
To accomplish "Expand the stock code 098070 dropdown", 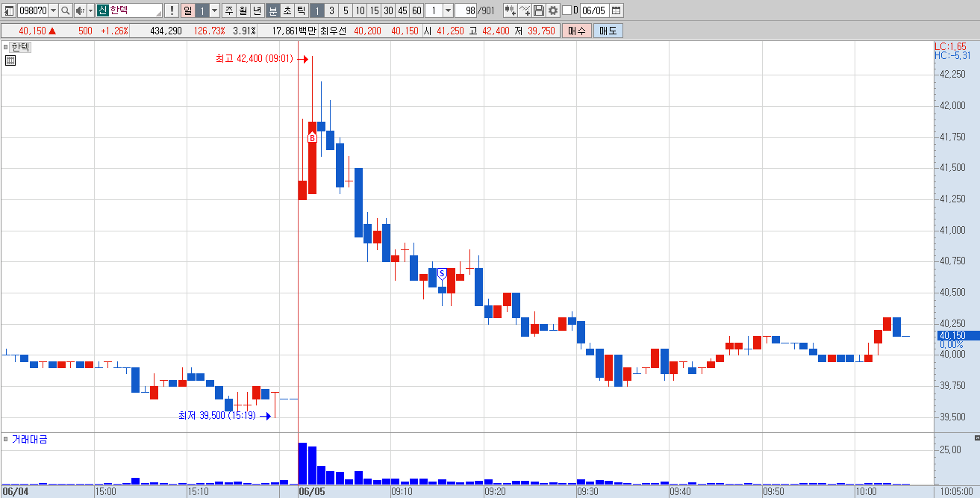I will click(x=53, y=10).
